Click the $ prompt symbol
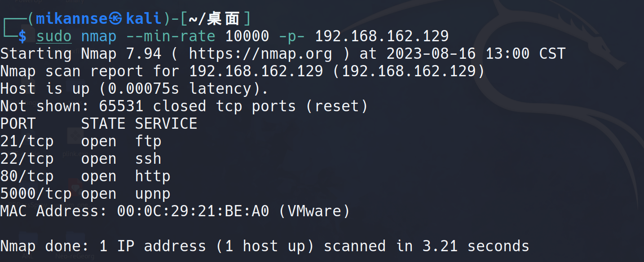This screenshot has height=262, width=644. coord(22,36)
